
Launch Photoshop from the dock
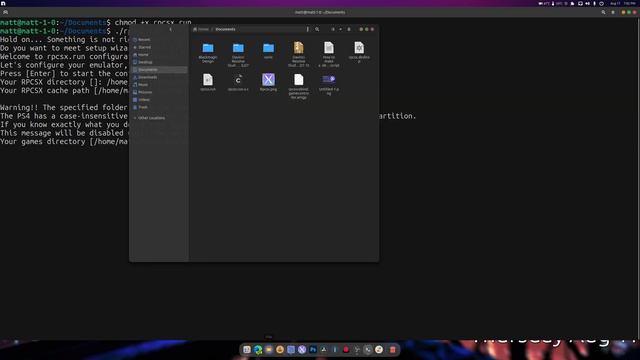click(313, 350)
